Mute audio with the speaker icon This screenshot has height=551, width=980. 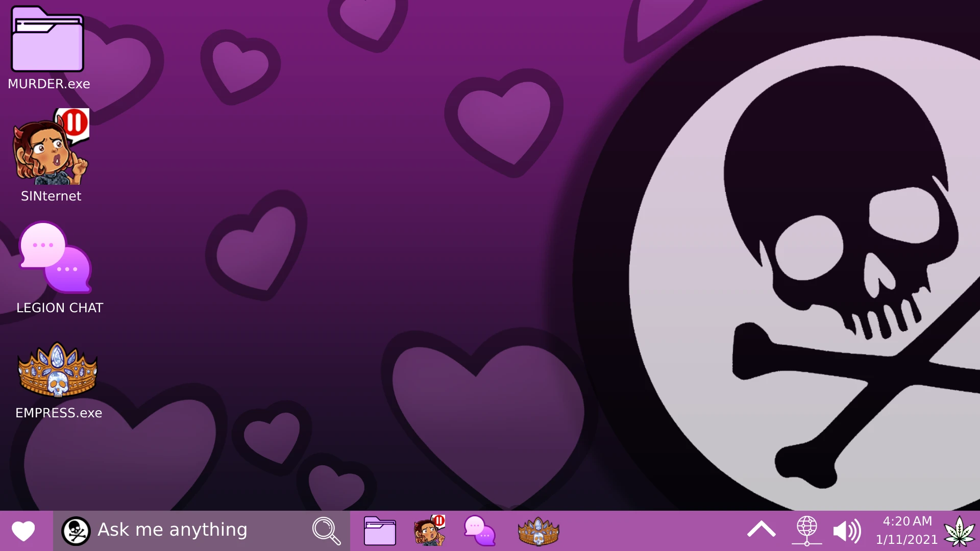[846, 531]
